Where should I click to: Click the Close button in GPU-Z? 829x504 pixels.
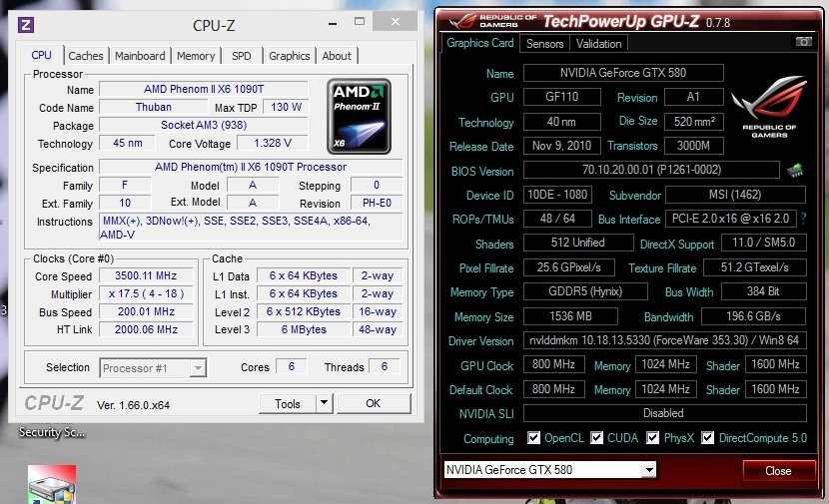pos(778,471)
